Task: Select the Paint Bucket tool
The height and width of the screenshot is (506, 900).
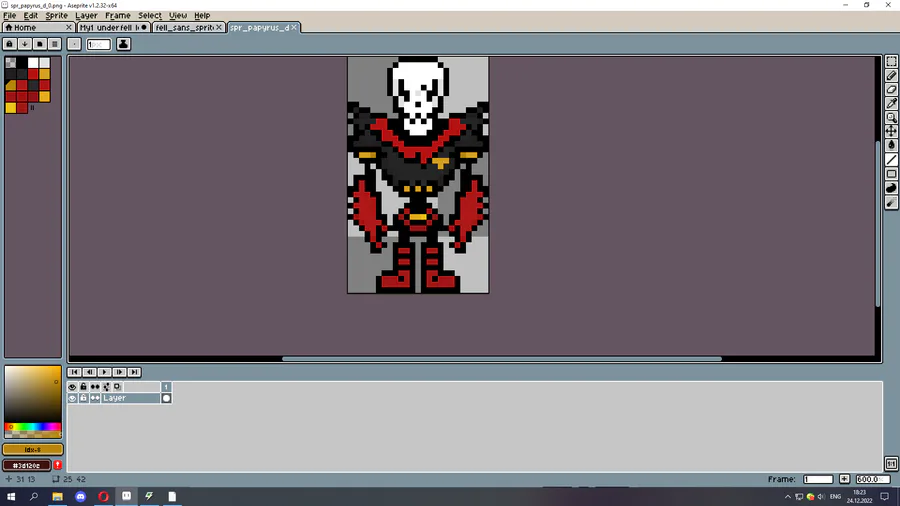Action: point(891,146)
